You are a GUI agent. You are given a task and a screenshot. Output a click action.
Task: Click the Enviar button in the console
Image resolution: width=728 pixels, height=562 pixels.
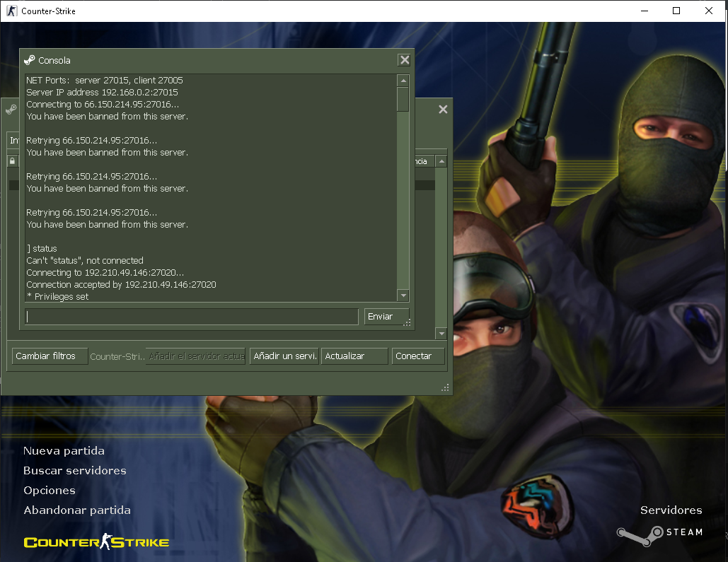pyautogui.click(x=386, y=317)
